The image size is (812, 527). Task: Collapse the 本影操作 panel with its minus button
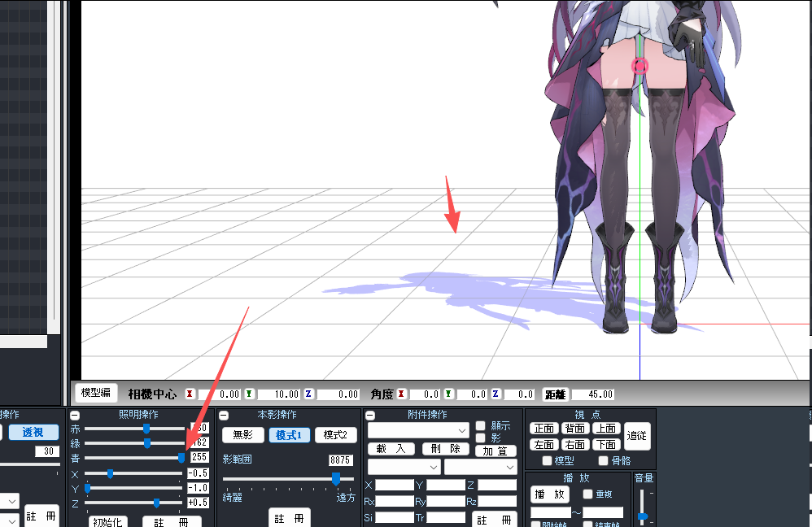click(x=224, y=416)
